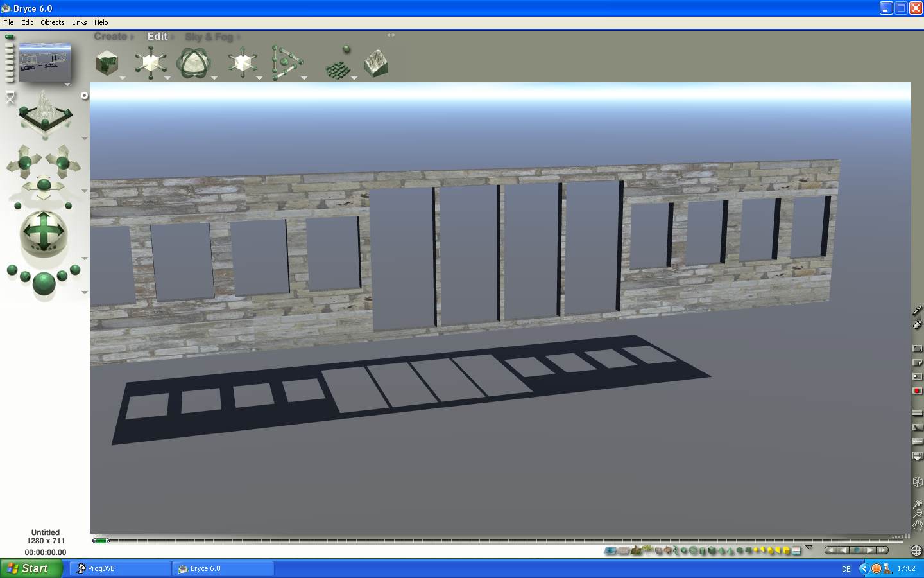Switch to the Sky & Fog palette
This screenshot has height=578, width=924.
pos(209,37)
